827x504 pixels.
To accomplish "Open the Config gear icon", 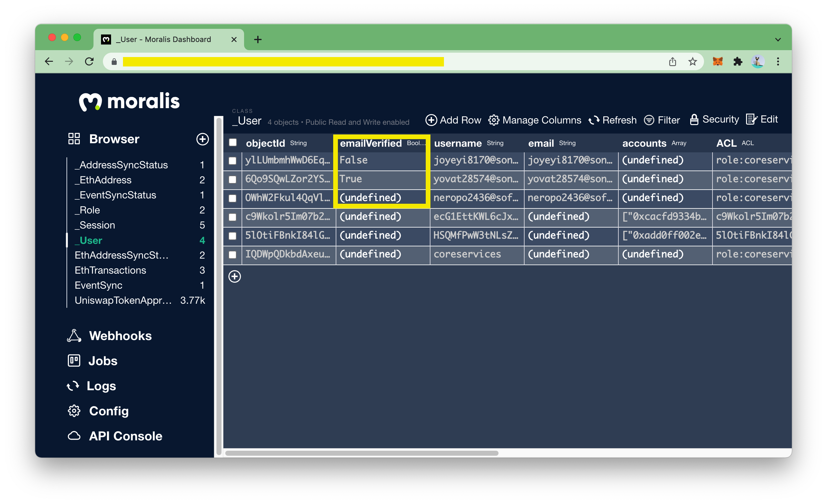I will [74, 411].
